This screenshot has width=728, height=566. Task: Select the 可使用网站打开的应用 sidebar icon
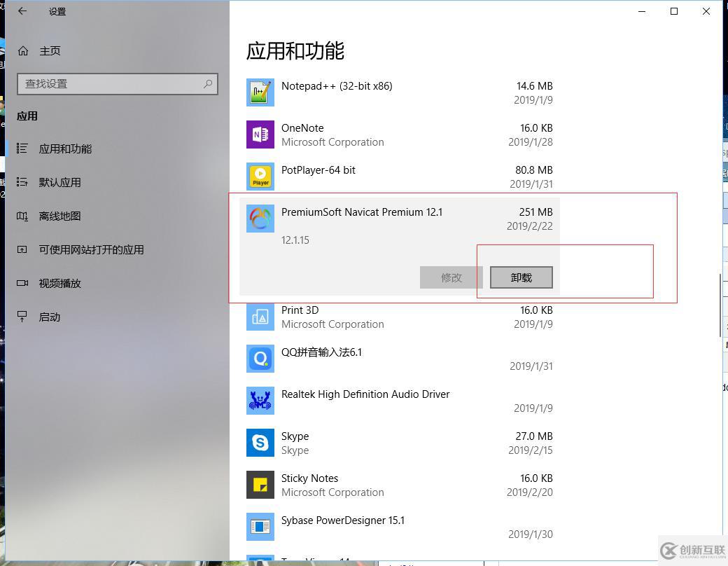tap(22, 249)
